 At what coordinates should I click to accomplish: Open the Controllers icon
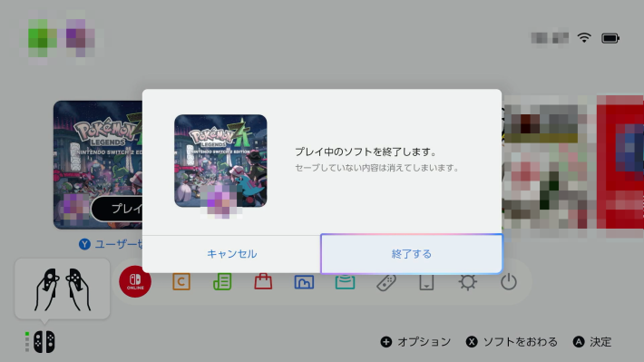point(386,282)
